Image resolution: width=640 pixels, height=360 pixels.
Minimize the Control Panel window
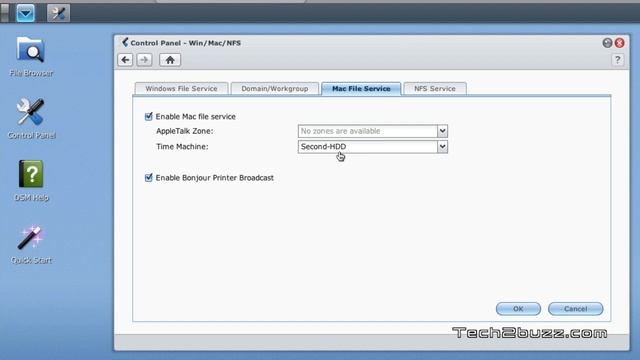[x=607, y=43]
